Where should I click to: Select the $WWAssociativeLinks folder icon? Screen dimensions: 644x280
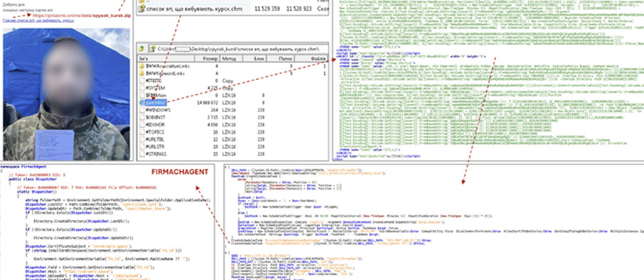click(142, 66)
